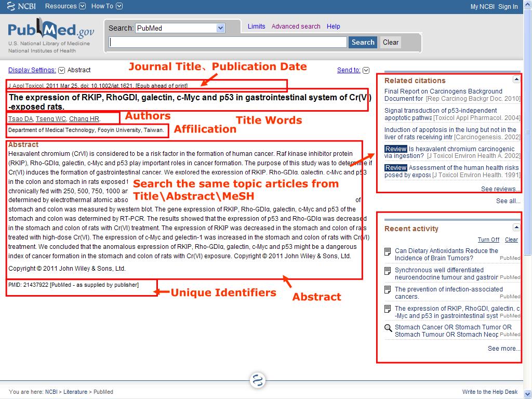
Task: Open the Limits link
Action: [x=256, y=26]
